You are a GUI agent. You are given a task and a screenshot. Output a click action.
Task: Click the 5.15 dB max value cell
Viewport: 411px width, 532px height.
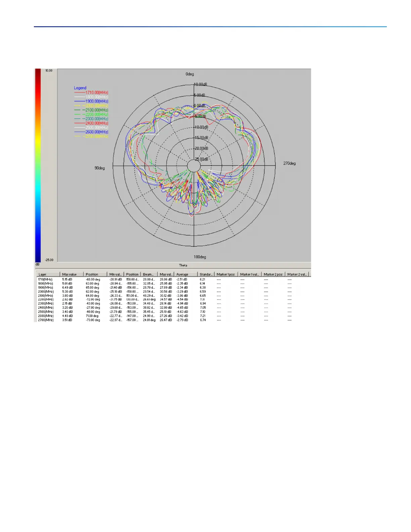click(x=67, y=279)
